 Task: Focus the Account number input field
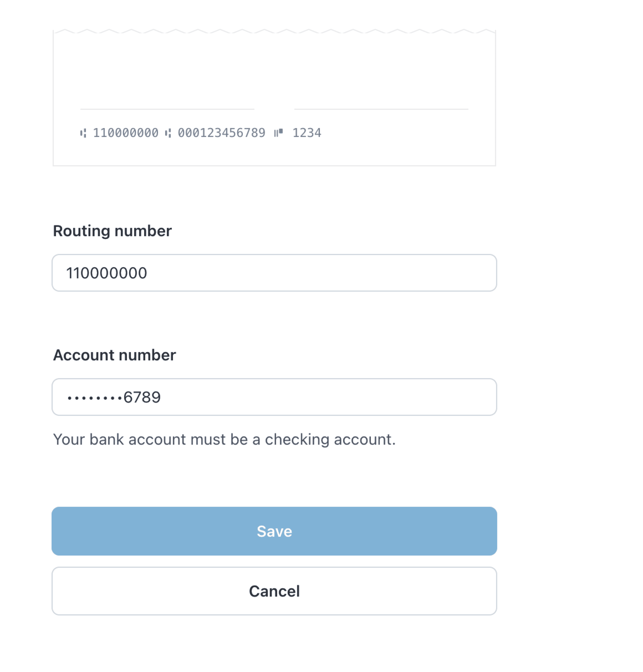274,397
